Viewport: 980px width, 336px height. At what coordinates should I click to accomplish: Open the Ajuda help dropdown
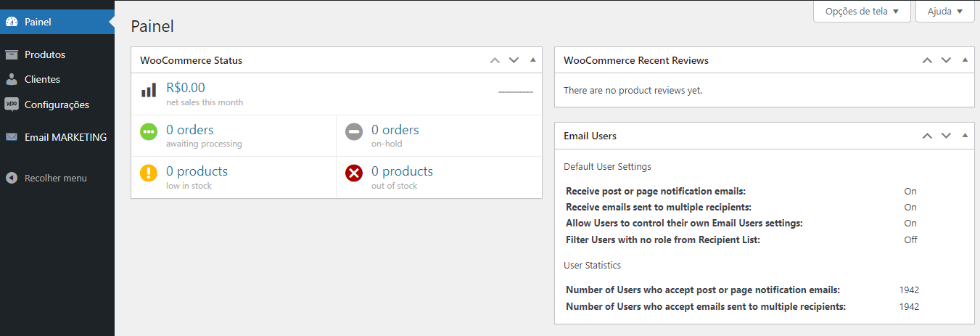pos(945,12)
